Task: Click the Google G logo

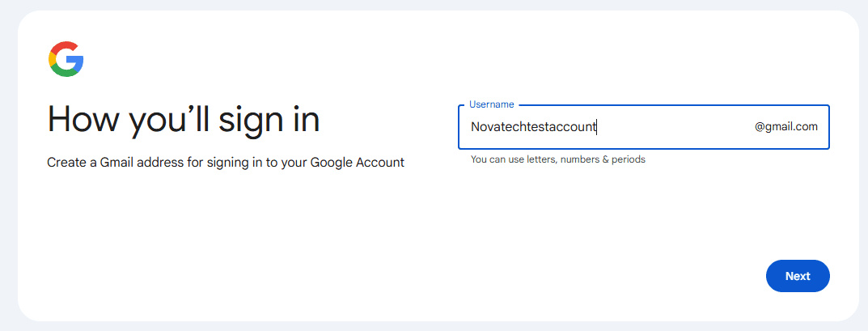Action: pos(66,58)
